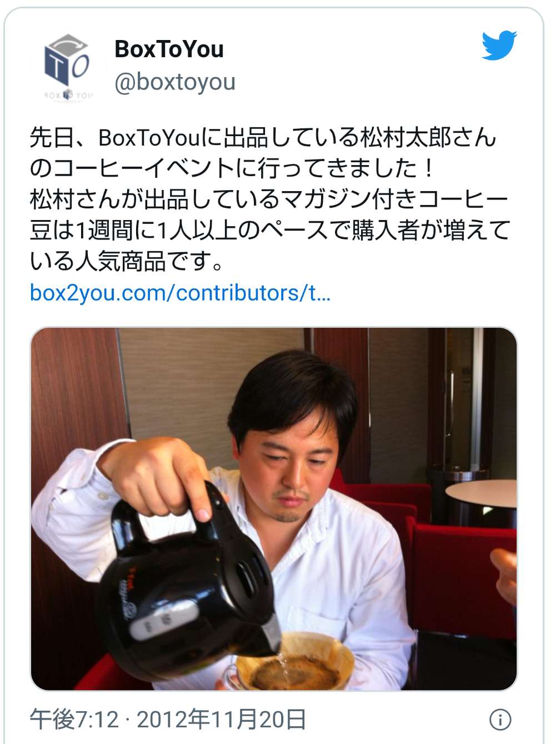The height and width of the screenshot is (744, 560).
Task: Click the 松村太郎さん name in tweet
Action: point(428,138)
